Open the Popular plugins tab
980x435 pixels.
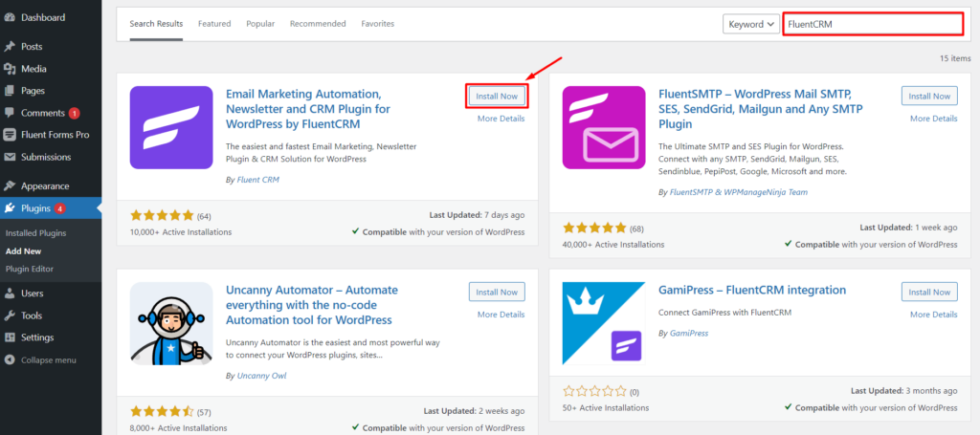tap(260, 24)
